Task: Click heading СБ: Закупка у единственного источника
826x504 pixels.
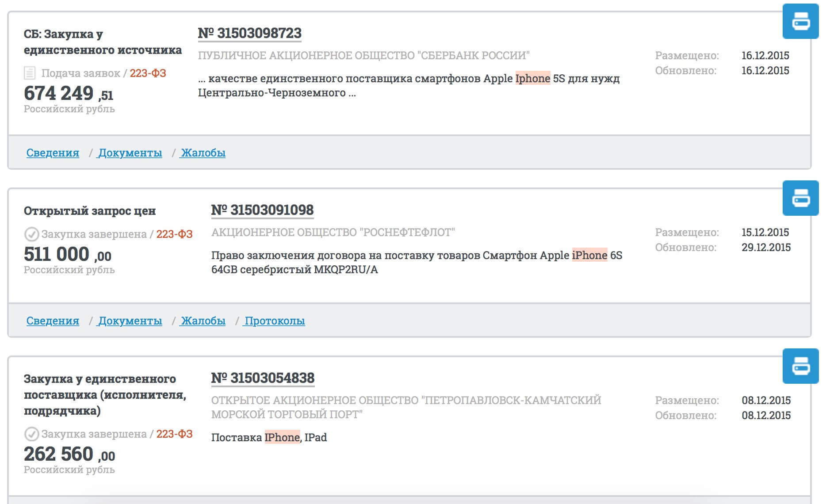Action: (x=103, y=42)
